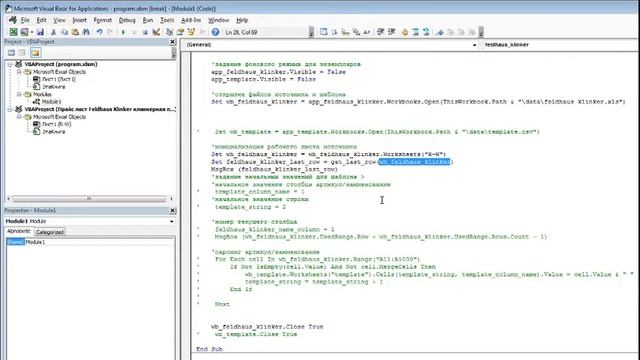
Task: Open the Run menu
Action: pyautogui.click(x=148, y=20)
